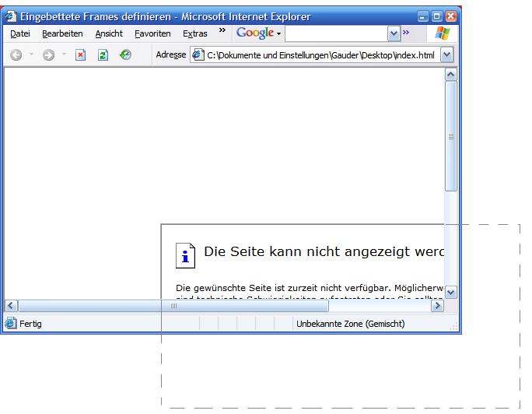Click the 'Adresse' label
This screenshot has width=532, height=414.
[171, 54]
